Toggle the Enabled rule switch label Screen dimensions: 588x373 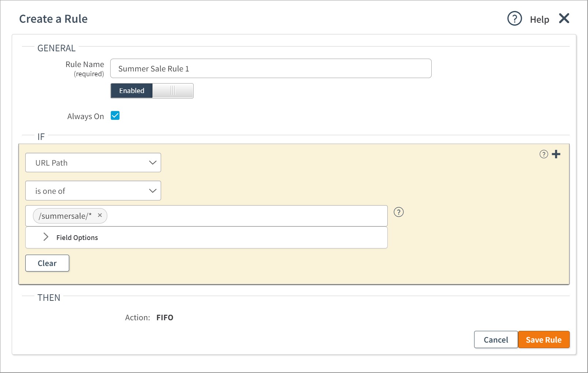132,91
